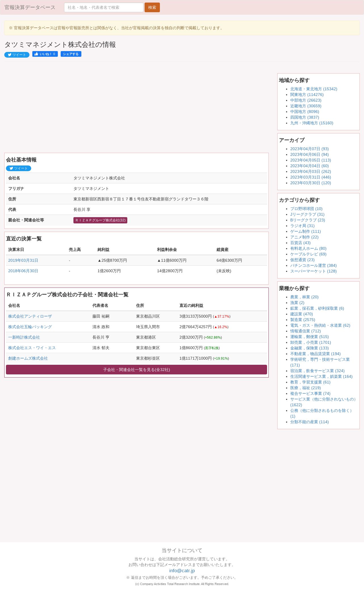The height and width of the screenshot is (589, 364).
Task: Open スーパーマーケット (128) category
Action: pyautogui.click(x=314, y=271)
